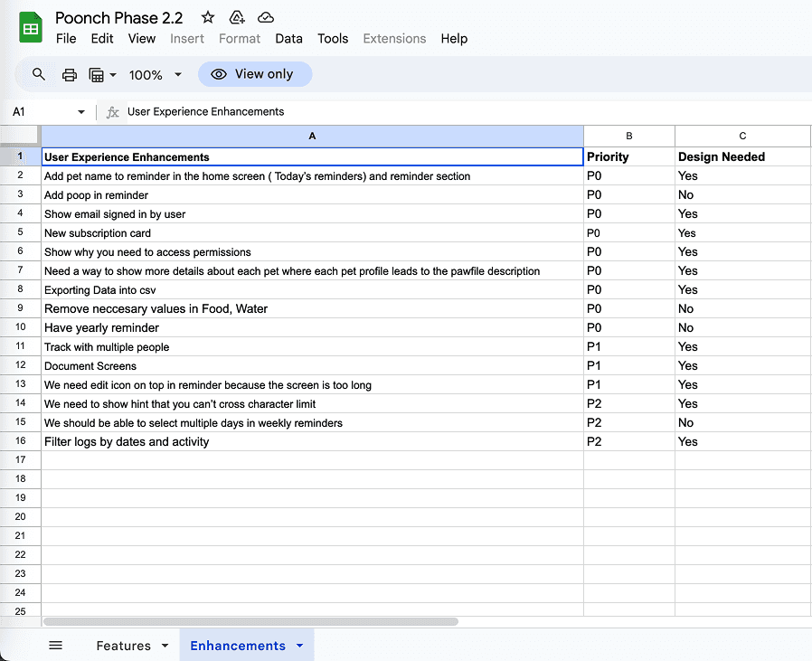
Task: Expand the Enhancements tab options arrow
Action: tap(300, 646)
